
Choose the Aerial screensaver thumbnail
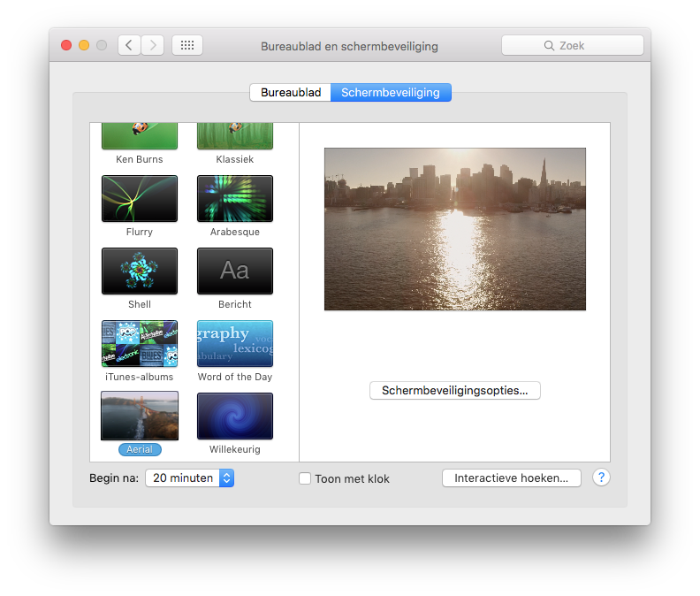(140, 416)
